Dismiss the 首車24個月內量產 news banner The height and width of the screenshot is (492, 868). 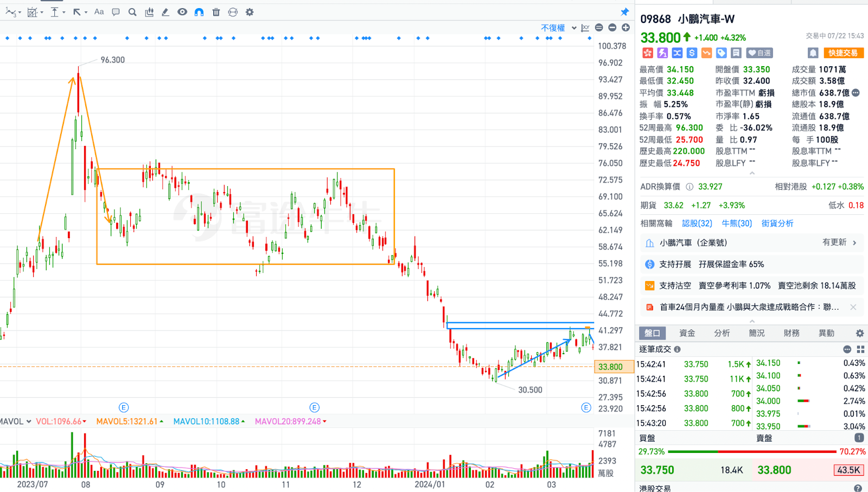853,307
